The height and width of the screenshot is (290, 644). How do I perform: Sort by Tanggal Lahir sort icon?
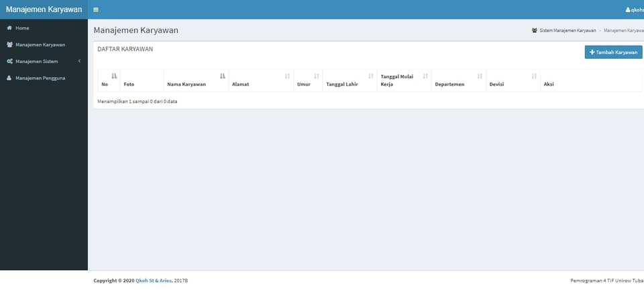tap(371, 76)
